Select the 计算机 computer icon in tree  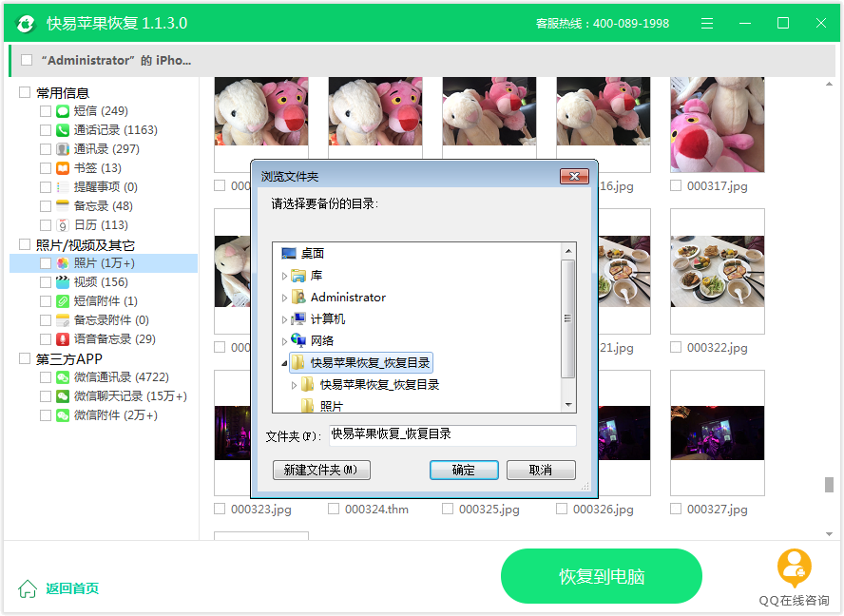pos(298,318)
